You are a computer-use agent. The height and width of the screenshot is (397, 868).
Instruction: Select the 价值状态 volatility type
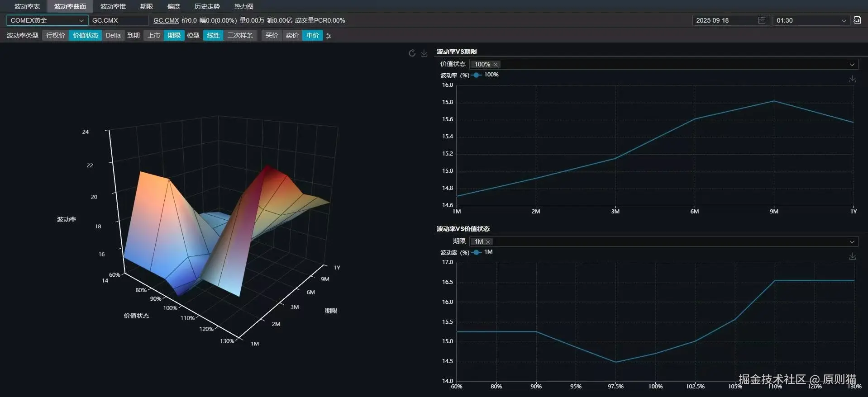pos(86,35)
